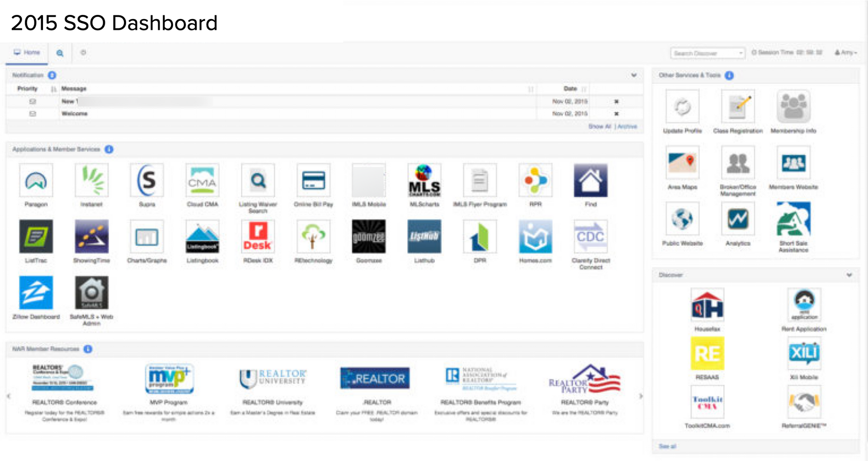Open ListTrac
Viewport: 868px width, 461px height.
[36, 237]
